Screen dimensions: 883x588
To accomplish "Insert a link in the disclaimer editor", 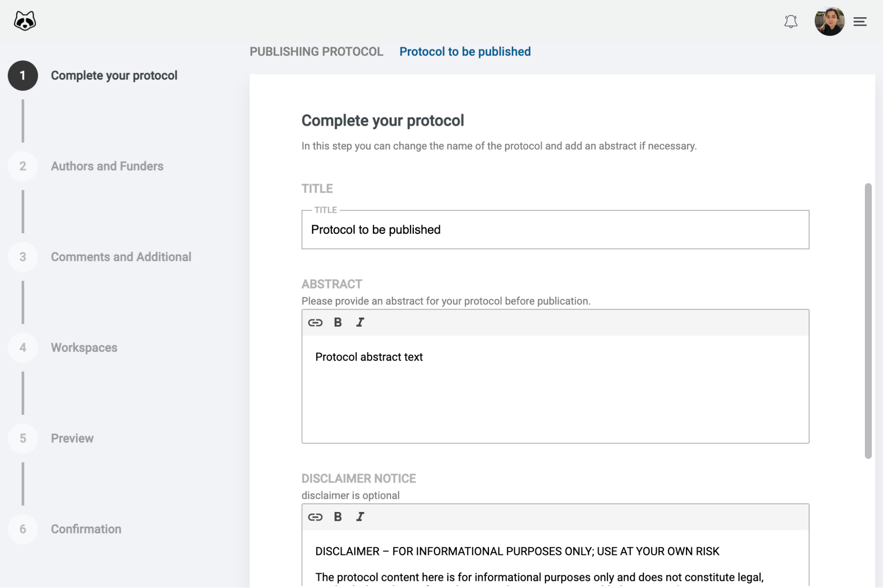I will click(x=315, y=516).
